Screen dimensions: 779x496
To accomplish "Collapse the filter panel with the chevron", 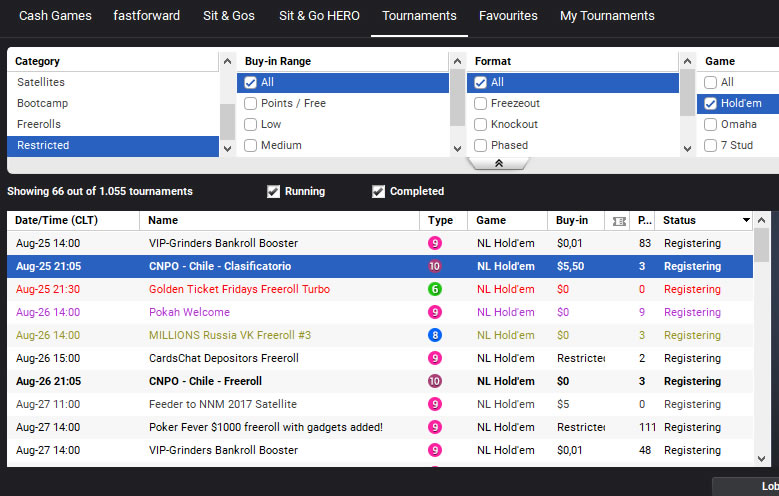I will click(498, 163).
